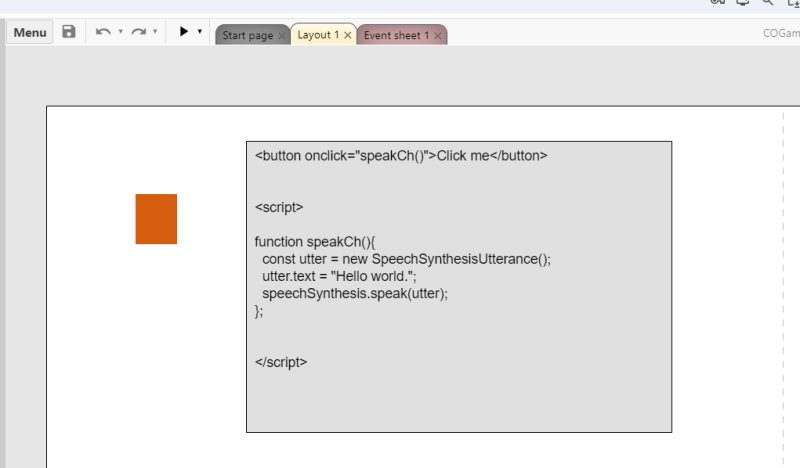800x468 pixels.
Task: Undo the last action
Action: [x=103, y=32]
